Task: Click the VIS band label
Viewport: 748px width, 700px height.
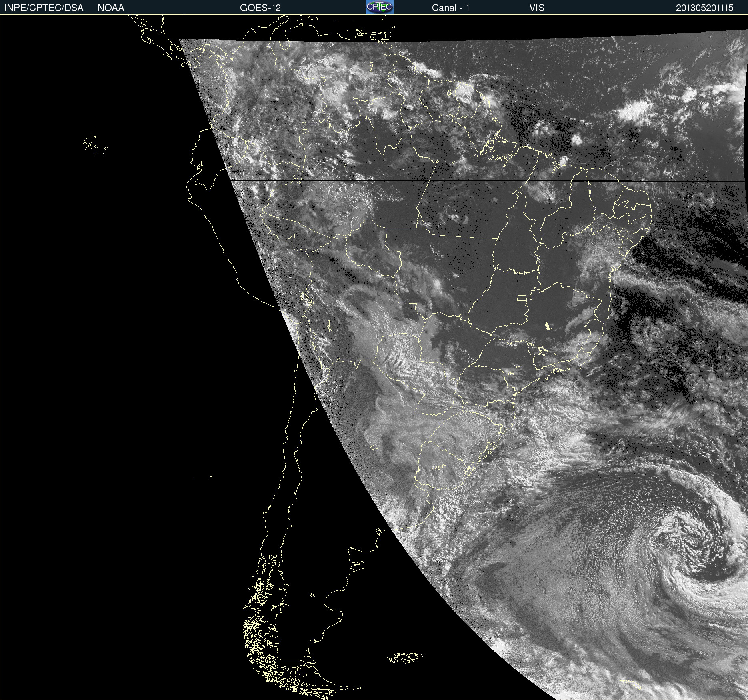Action: [x=537, y=8]
